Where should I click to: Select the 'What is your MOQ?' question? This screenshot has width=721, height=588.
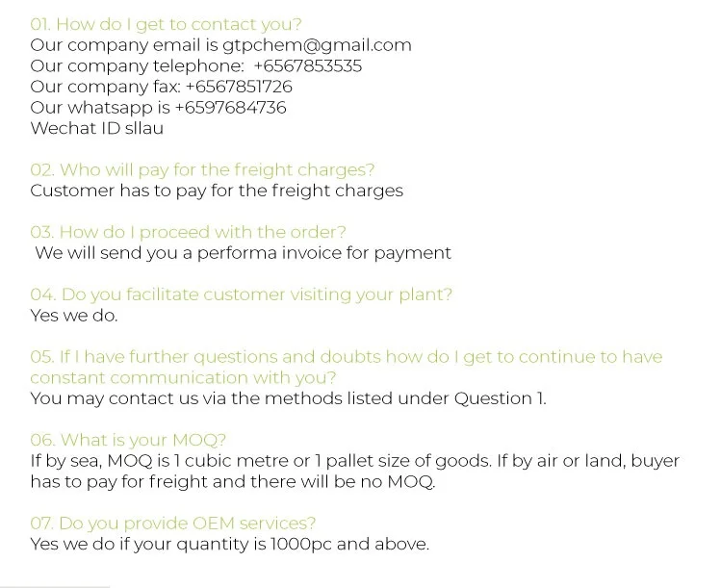coord(128,441)
